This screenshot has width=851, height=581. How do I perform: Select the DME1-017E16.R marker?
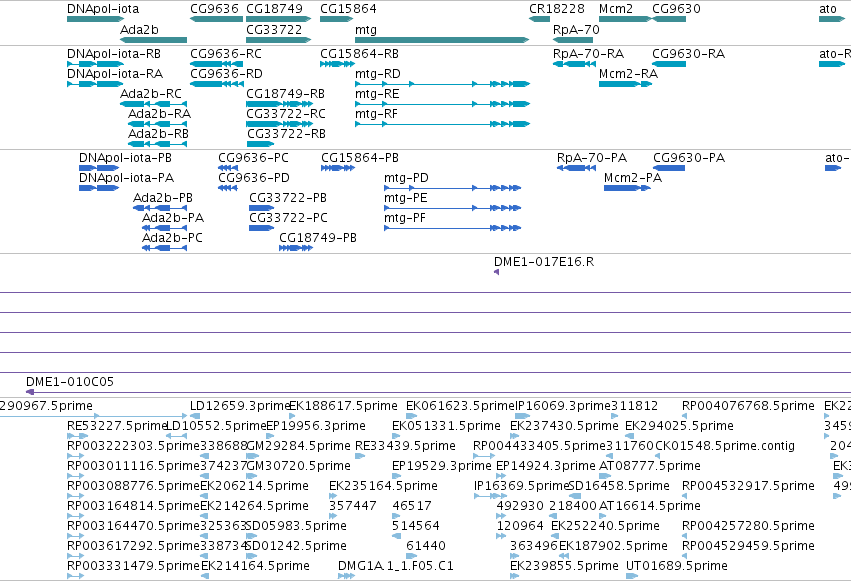[x=496, y=272]
